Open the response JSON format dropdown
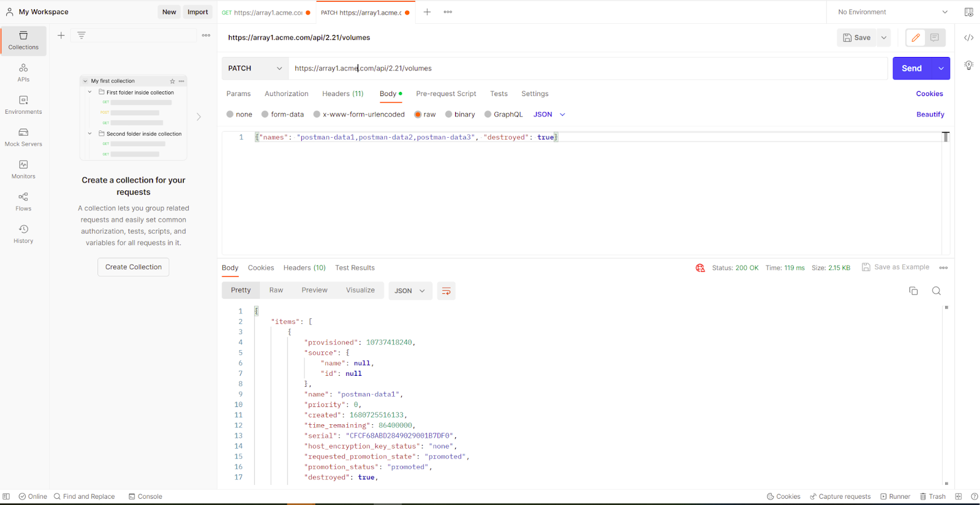This screenshot has height=505, width=980. point(410,291)
